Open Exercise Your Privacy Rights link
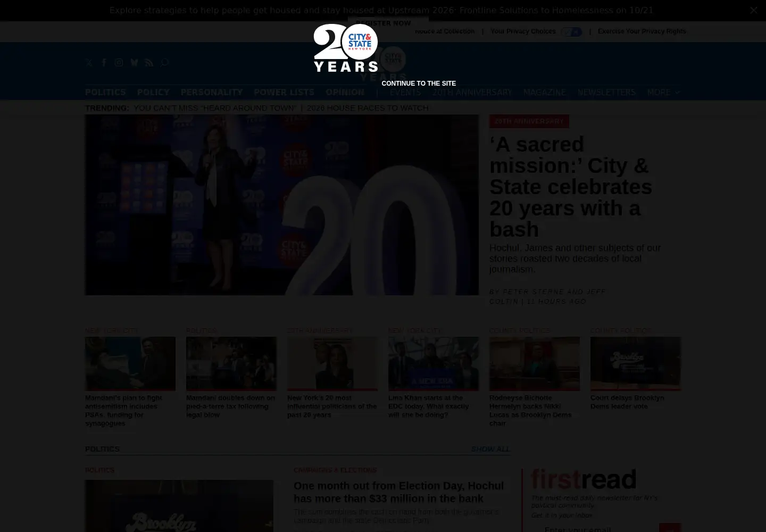This screenshot has width=766, height=532. pyautogui.click(x=642, y=31)
